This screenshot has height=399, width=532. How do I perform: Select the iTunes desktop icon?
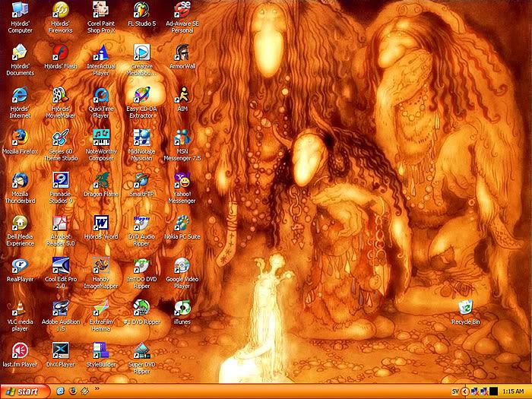point(182,308)
